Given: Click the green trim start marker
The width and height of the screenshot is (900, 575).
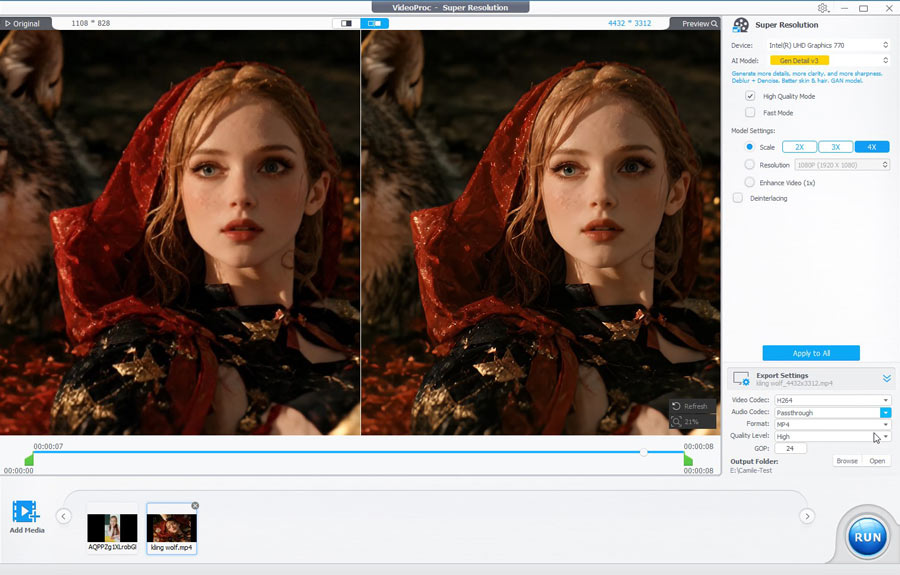Looking at the screenshot, I should 29,459.
